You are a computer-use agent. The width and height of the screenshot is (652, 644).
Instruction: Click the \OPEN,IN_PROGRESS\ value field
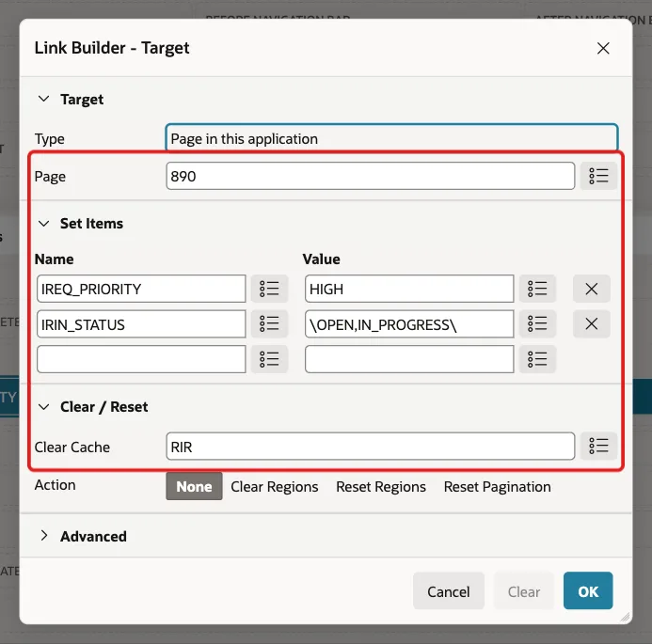pyautogui.click(x=409, y=324)
